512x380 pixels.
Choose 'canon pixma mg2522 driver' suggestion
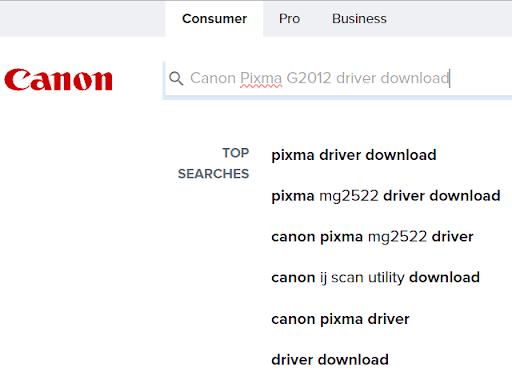point(372,237)
